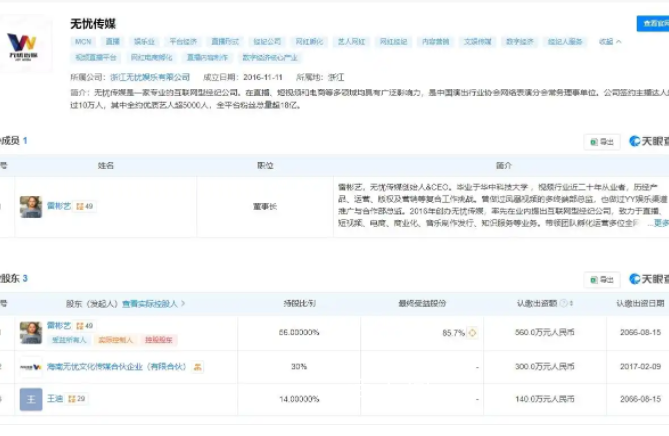Click the 49 badge beside 雷彬艺 in members
This screenshot has width=669, height=436.
point(84,206)
